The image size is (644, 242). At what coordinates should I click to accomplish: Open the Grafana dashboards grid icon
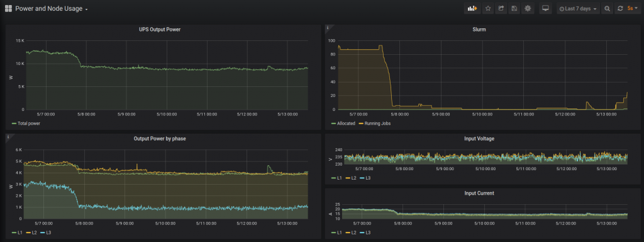click(8, 9)
